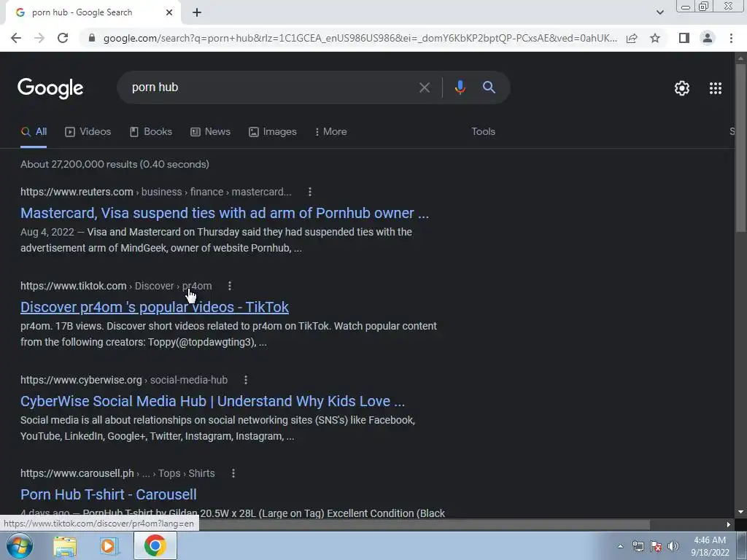Open network icon in system tray
This screenshot has width=747, height=560.
click(638, 546)
